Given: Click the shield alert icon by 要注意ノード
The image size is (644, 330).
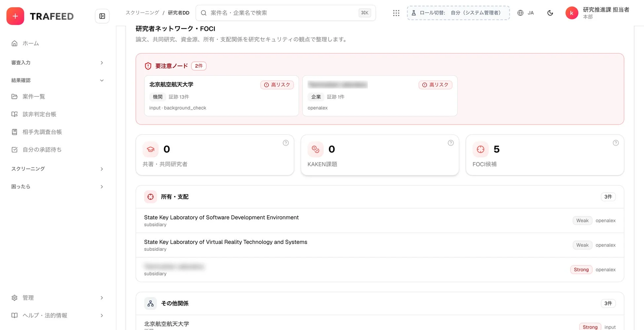Looking at the screenshot, I should (148, 66).
